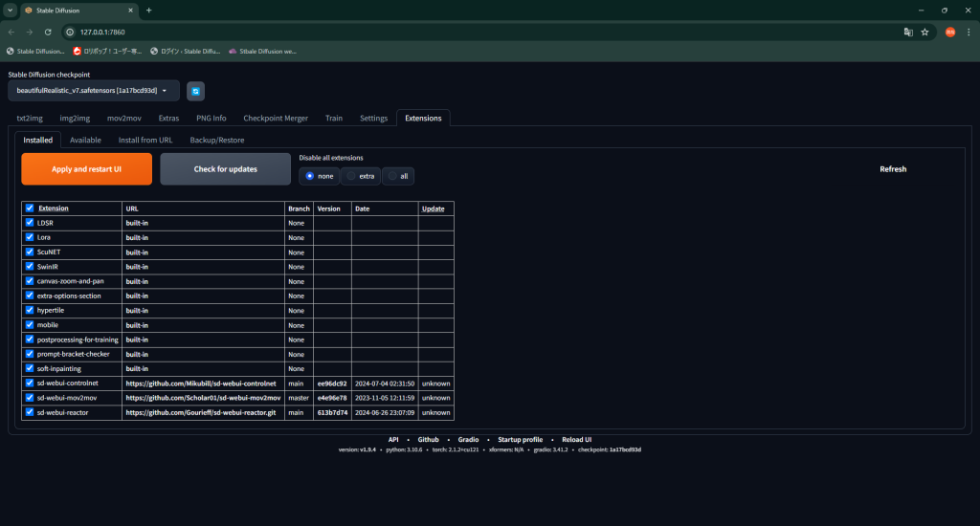980x526 pixels.
Task: Uncheck the sd-webui-controlnet extension checkbox
Action: [x=30, y=384]
